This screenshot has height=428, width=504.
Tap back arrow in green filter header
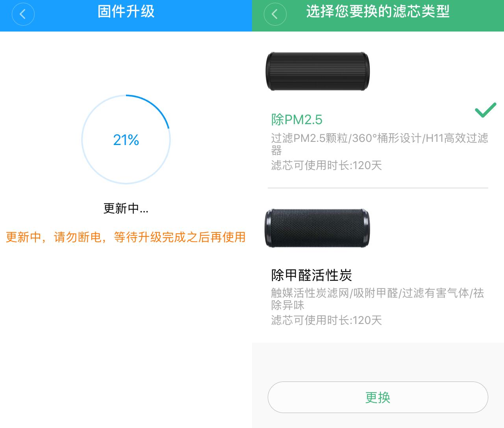tap(275, 15)
